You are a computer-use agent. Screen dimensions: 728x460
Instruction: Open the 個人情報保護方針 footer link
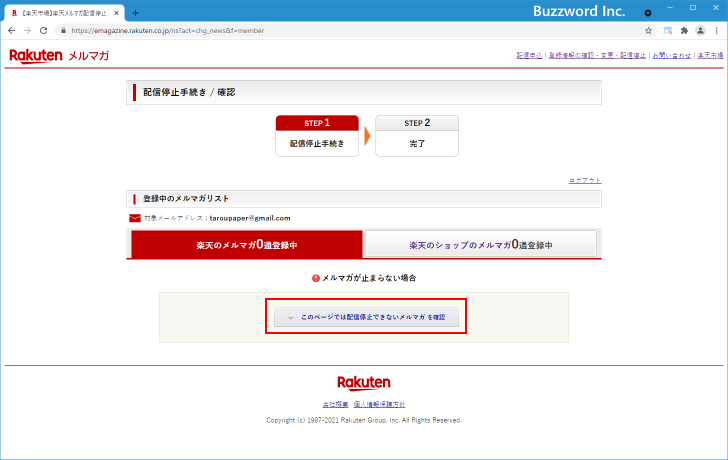(379, 404)
